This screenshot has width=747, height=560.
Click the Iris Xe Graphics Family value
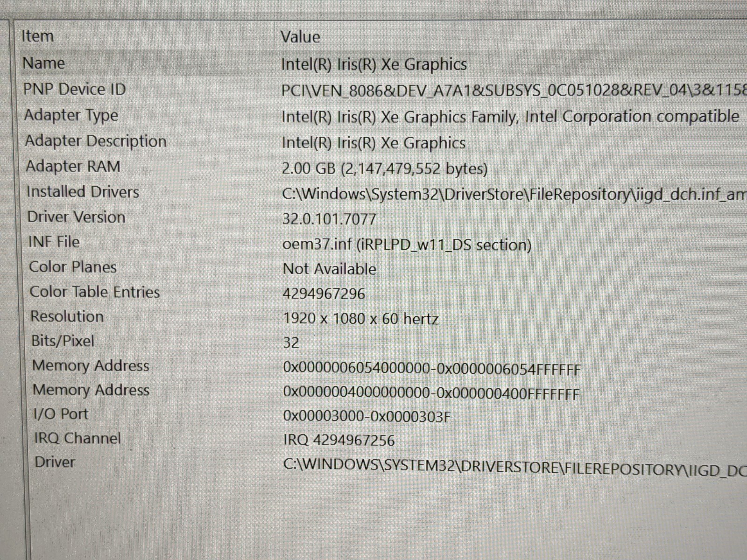510,116
